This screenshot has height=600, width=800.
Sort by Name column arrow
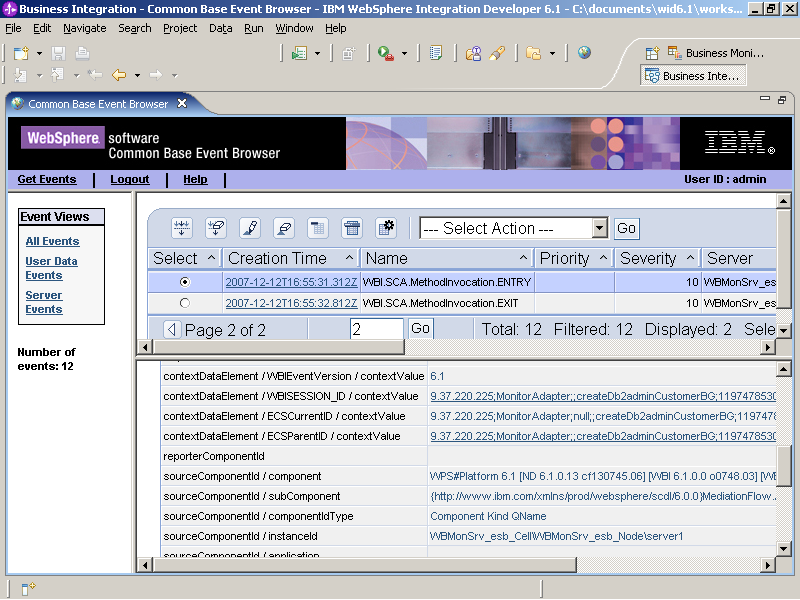click(523, 258)
